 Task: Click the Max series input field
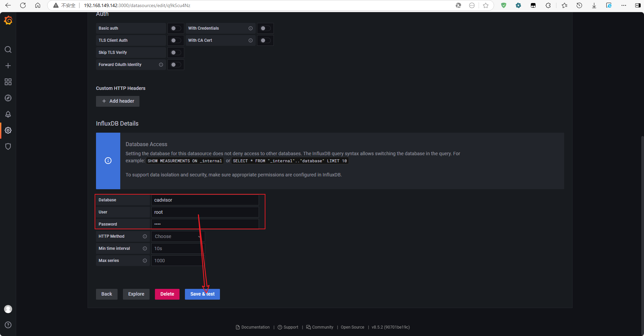(x=178, y=261)
